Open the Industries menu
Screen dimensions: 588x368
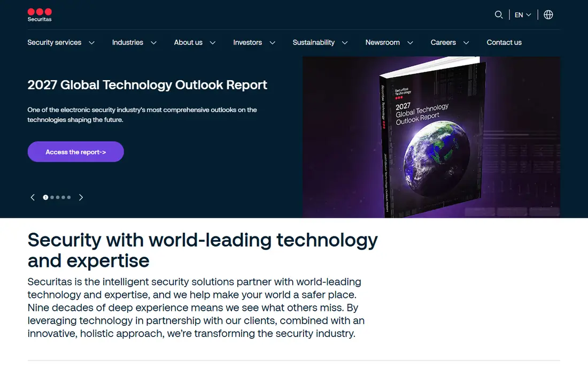[x=128, y=42]
